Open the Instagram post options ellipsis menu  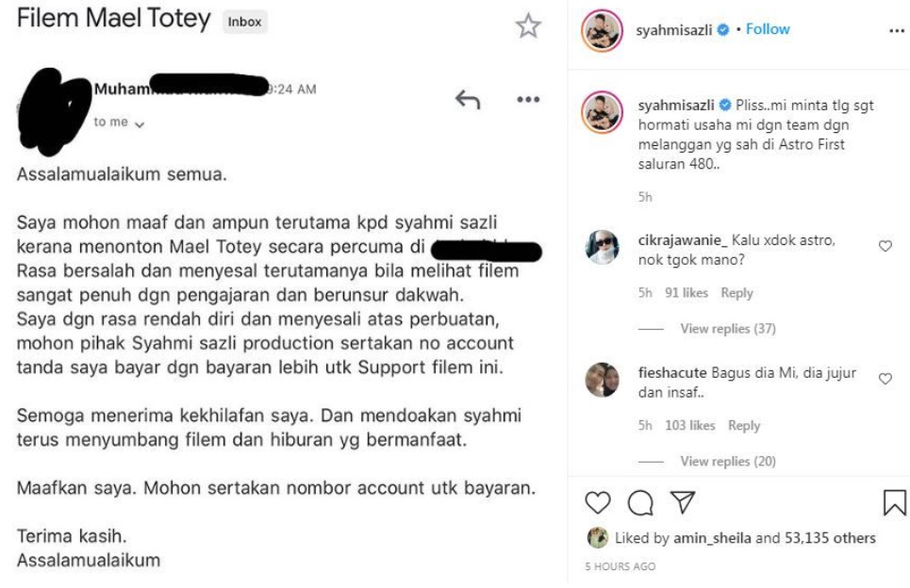click(x=897, y=31)
